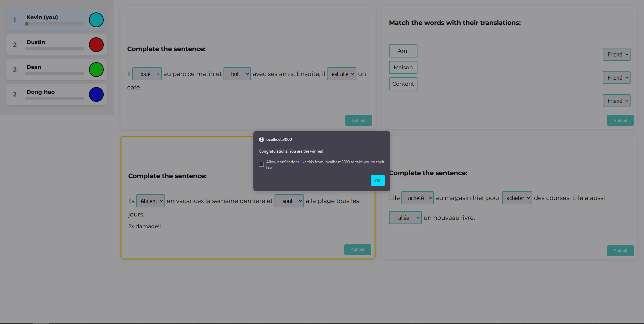Select the Dean player name
The image size is (644, 324).
(x=34, y=67)
